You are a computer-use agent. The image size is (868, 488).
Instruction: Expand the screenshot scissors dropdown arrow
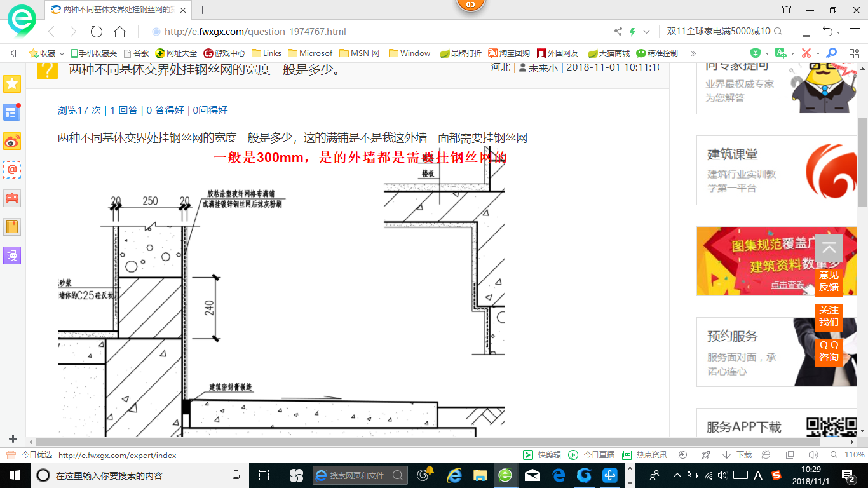818,54
